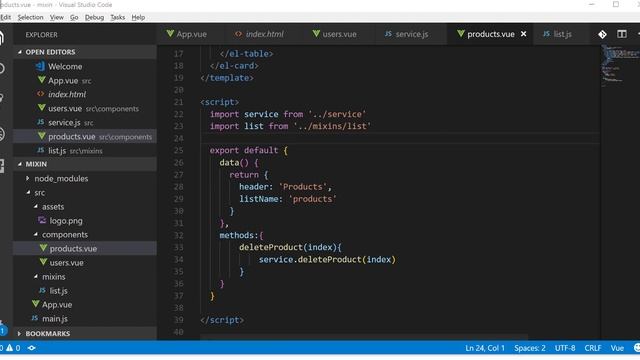Place cursor on "import service from '../service'" line
Screen dimensions: 640x360
tap(288, 114)
